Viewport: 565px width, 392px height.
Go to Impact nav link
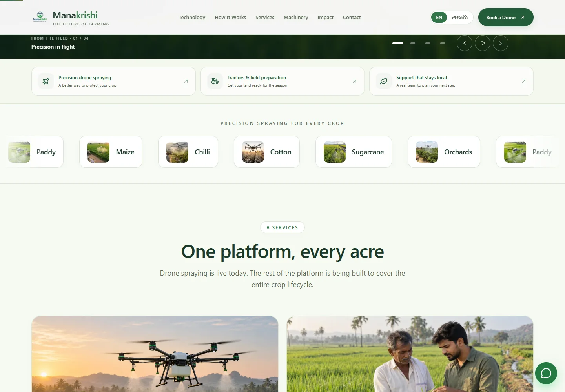coord(325,17)
